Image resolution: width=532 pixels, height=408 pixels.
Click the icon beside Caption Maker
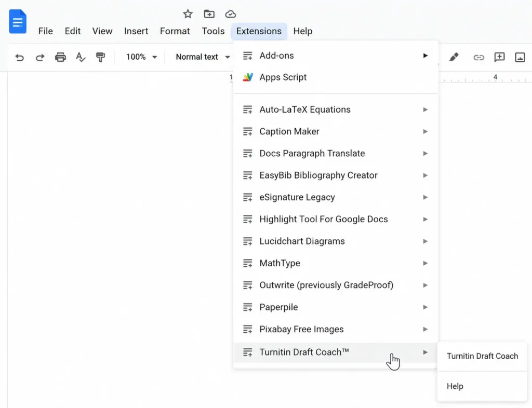click(248, 131)
